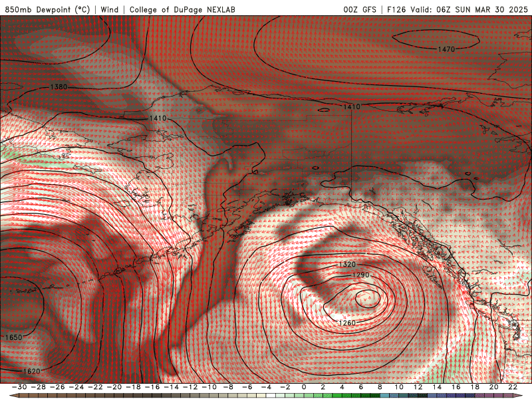Select the 'Wind' label in the header

point(110,9)
